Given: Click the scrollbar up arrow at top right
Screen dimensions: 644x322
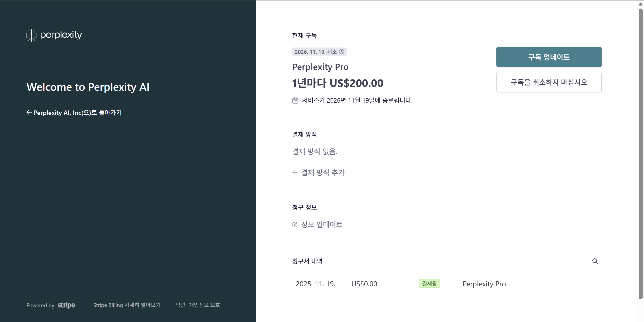Looking at the screenshot, I should click(x=641, y=4).
